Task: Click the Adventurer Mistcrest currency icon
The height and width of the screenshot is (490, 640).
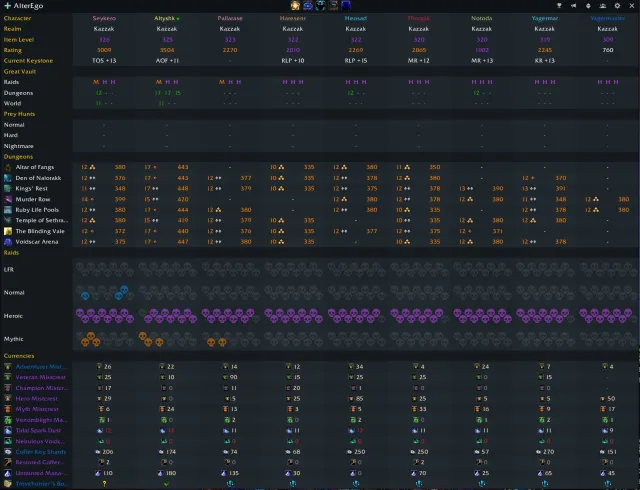Action: point(8,367)
